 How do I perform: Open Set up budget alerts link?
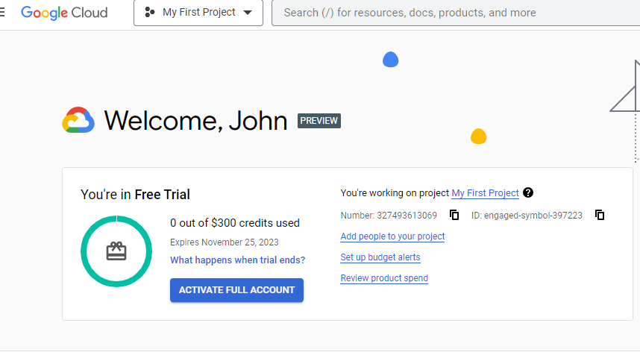[380, 257]
